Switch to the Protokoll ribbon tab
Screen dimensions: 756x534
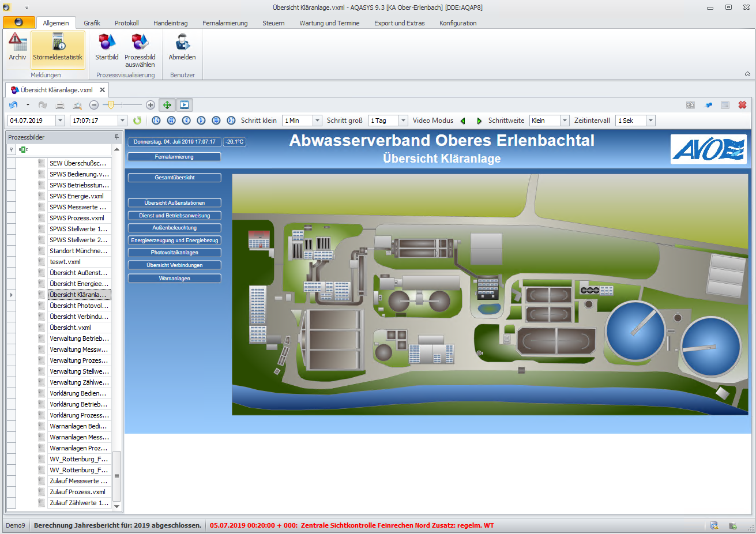(x=127, y=23)
